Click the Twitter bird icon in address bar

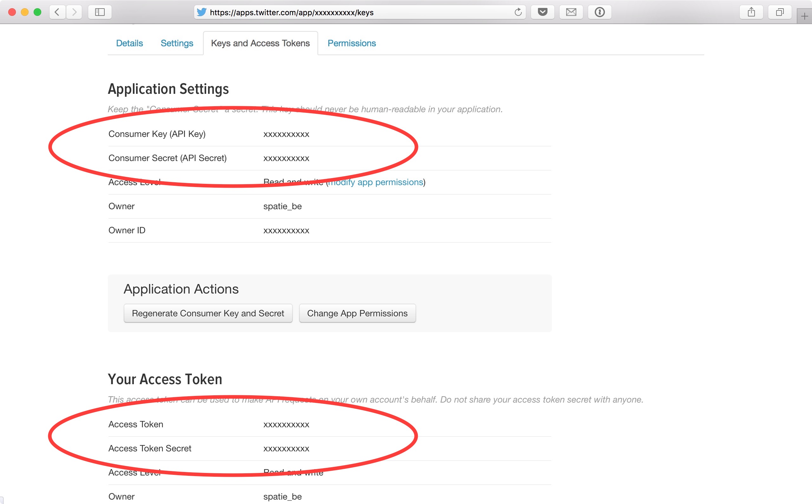coord(203,11)
